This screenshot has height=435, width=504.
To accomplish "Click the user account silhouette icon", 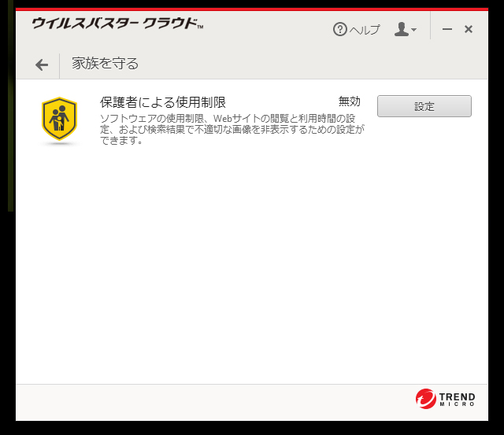I will point(402,29).
